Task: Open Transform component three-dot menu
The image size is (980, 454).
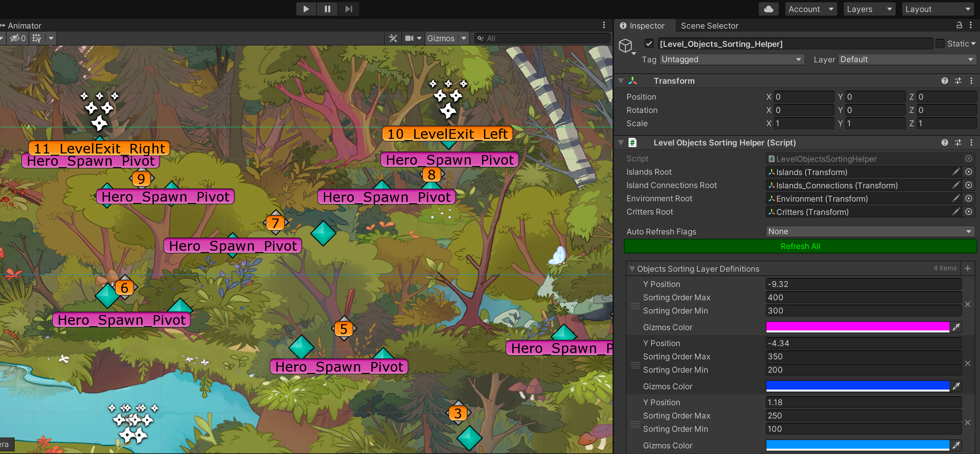Action: (971, 81)
